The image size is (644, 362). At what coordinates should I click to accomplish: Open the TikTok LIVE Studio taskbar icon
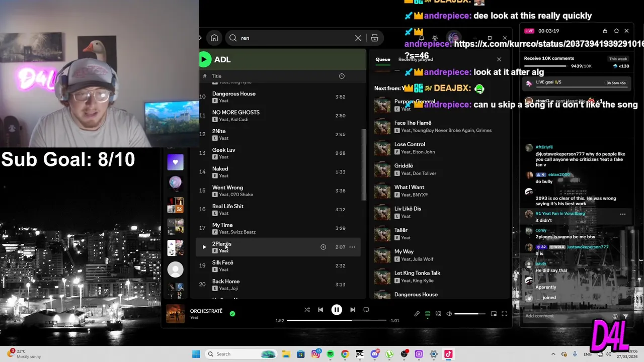[x=448, y=354]
